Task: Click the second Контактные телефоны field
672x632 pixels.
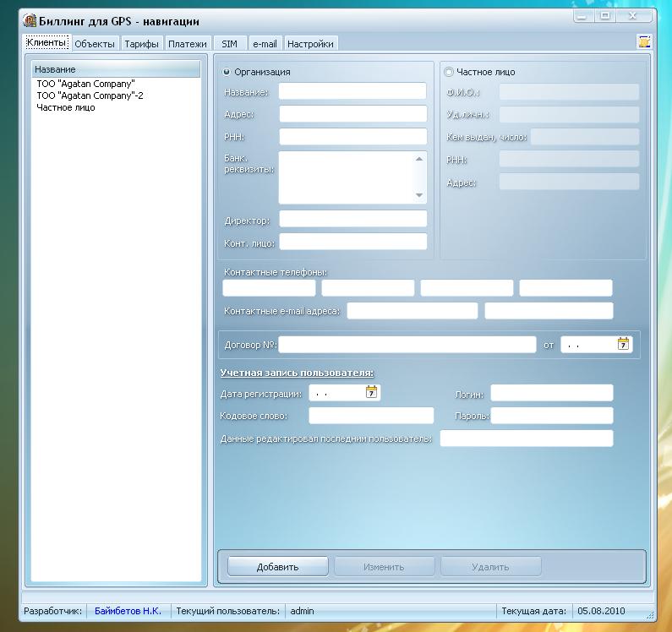Action: pos(369,288)
